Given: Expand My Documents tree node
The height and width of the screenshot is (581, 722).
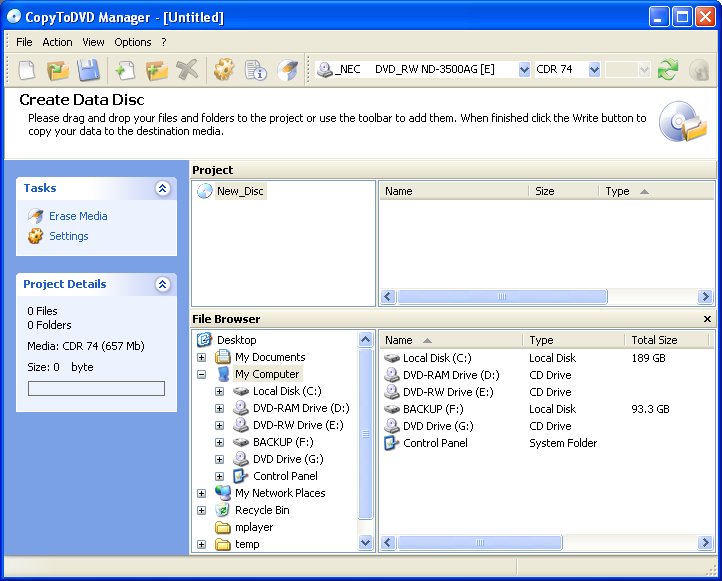Looking at the screenshot, I should click(201, 357).
